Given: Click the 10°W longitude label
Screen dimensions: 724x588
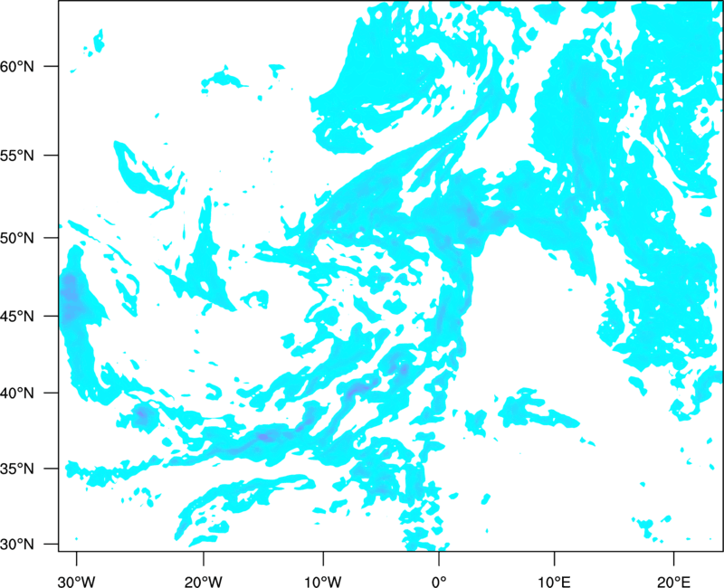Looking at the screenshot, I should pyautogui.click(x=323, y=582).
